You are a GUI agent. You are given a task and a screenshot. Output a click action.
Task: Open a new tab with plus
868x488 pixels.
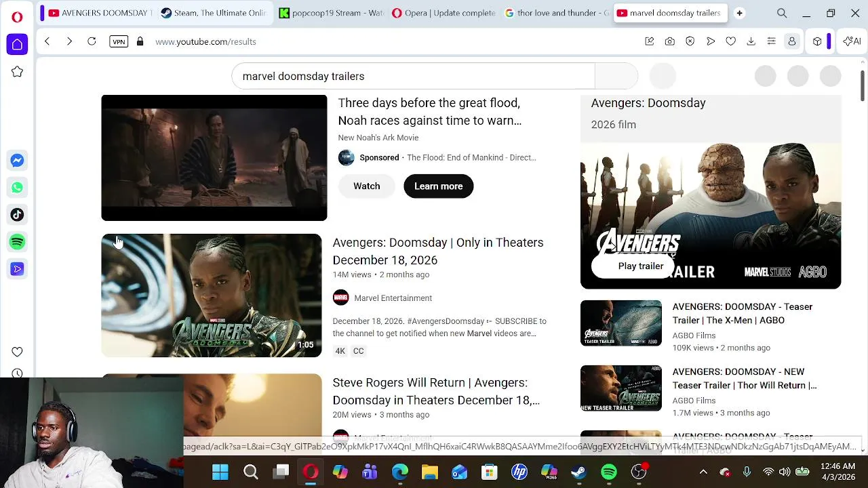739,13
